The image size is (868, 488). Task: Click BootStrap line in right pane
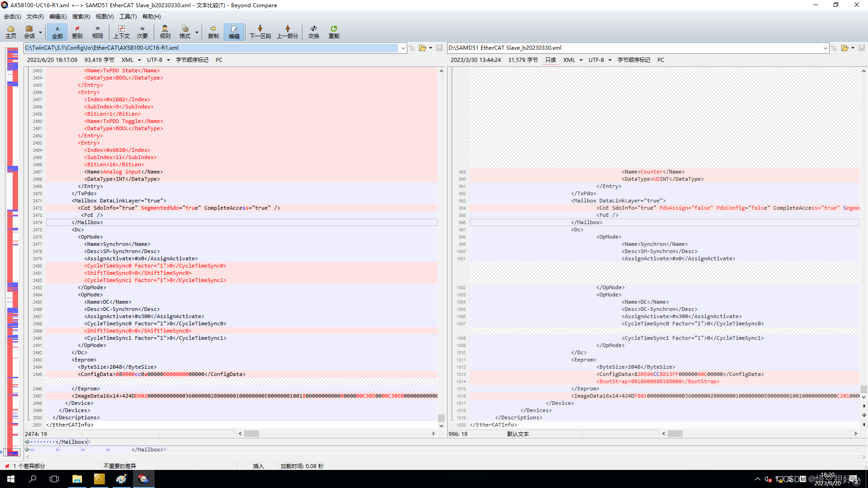[x=665, y=381]
